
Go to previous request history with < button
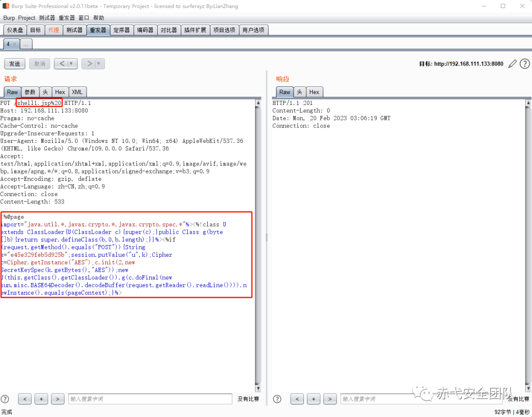pos(62,64)
